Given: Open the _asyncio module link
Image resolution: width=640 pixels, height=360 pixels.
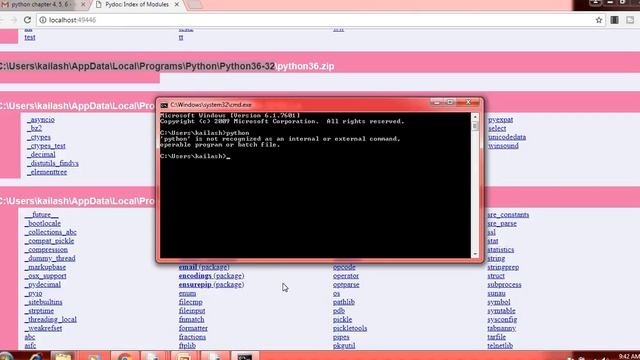Looking at the screenshot, I should tap(41, 120).
